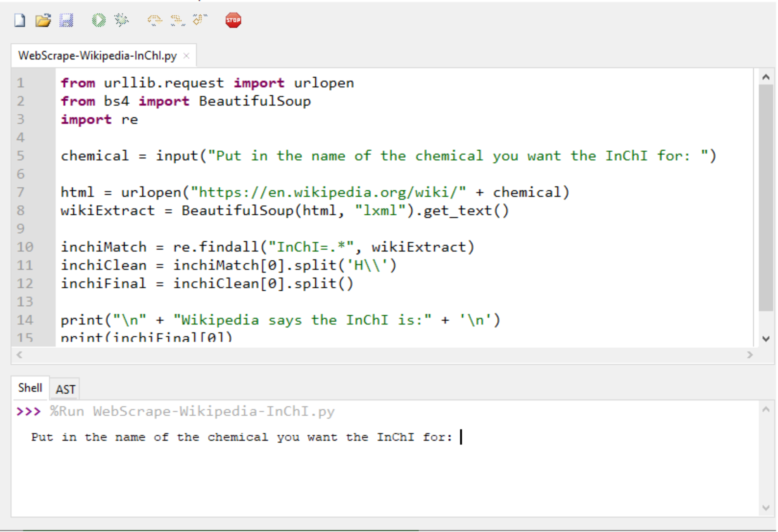The width and height of the screenshot is (778, 532).
Task: Switch to the AST tab
Action: pos(64,389)
